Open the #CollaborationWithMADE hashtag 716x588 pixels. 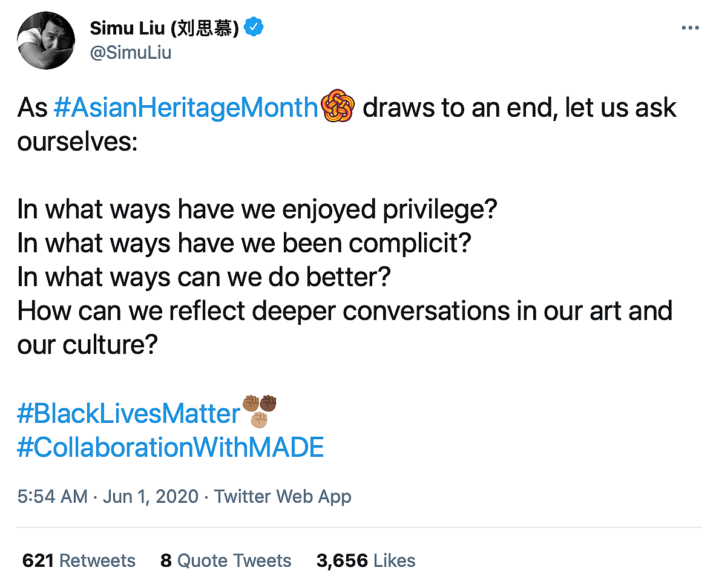tap(171, 448)
